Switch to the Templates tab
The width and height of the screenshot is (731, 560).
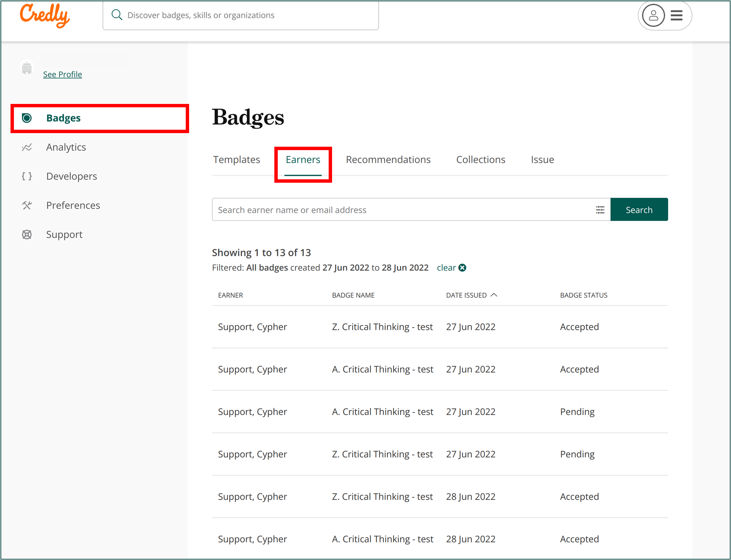pyautogui.click(x=236, y=160)
